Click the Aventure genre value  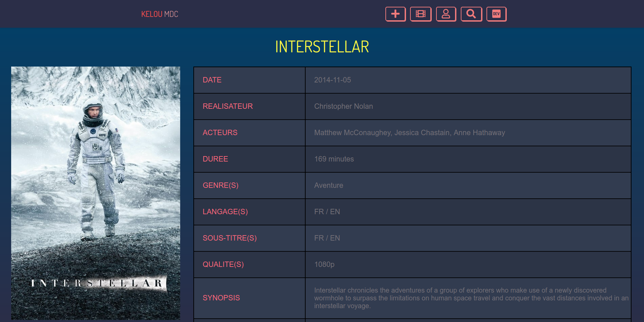(x=329, y=185)
